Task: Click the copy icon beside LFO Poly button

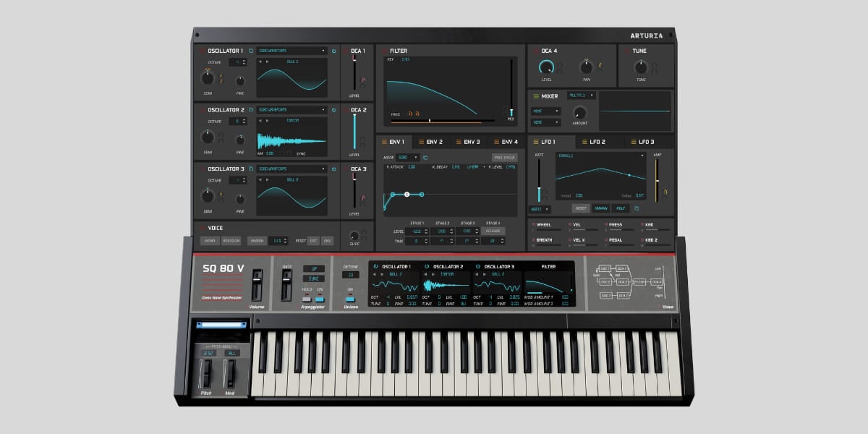Action: 637,208
